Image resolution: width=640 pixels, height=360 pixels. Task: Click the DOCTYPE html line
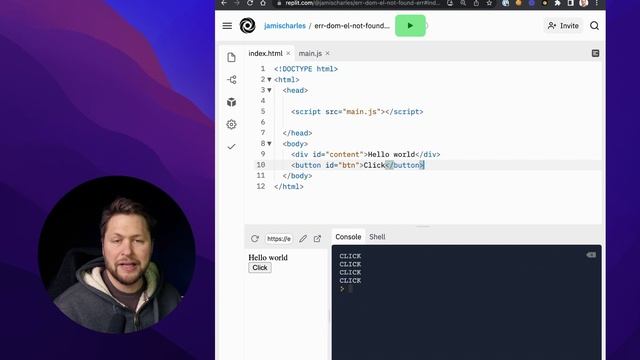(x=306, y=69)
